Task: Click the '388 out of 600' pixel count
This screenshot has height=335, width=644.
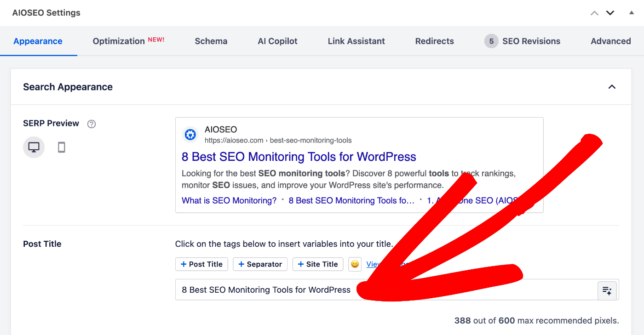Action: (x=484, y=321)
